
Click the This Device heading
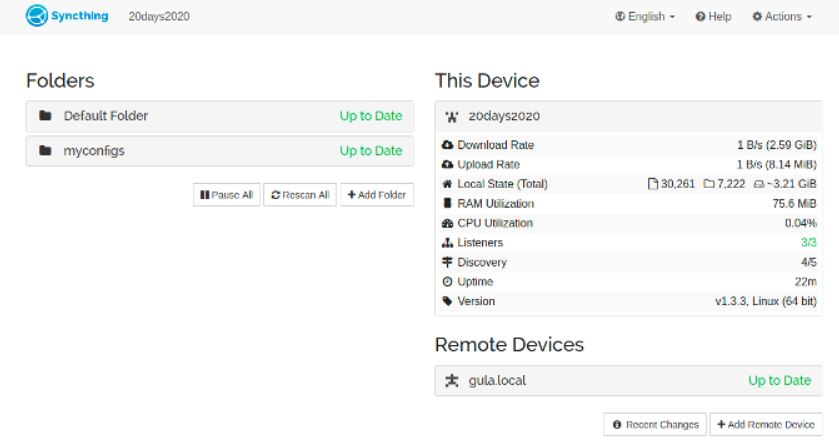487,81
